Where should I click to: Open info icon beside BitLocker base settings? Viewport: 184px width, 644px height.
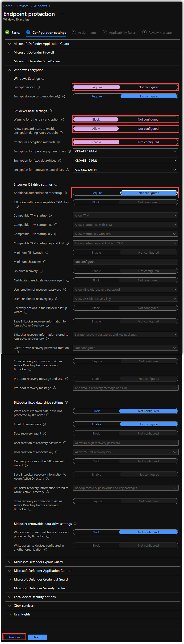(50, 111)
